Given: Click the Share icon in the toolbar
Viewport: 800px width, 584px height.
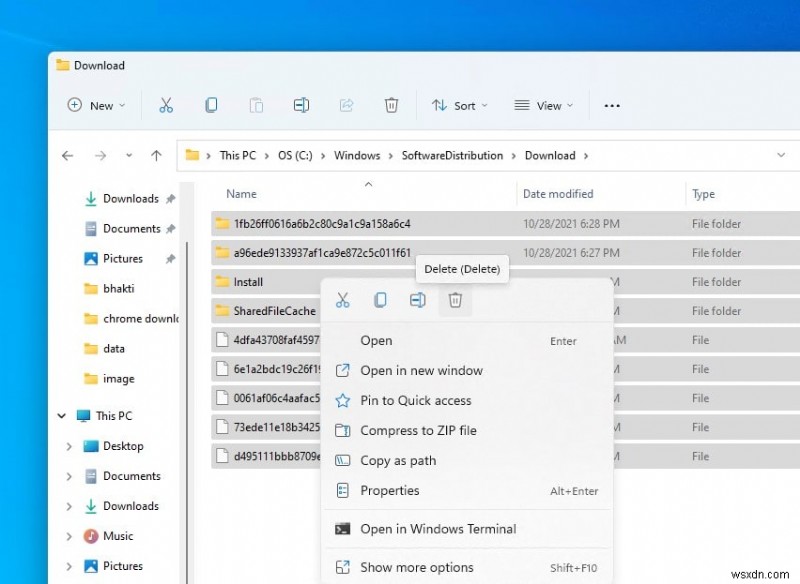Looking at the screenshot, I should tap(346, 105).
